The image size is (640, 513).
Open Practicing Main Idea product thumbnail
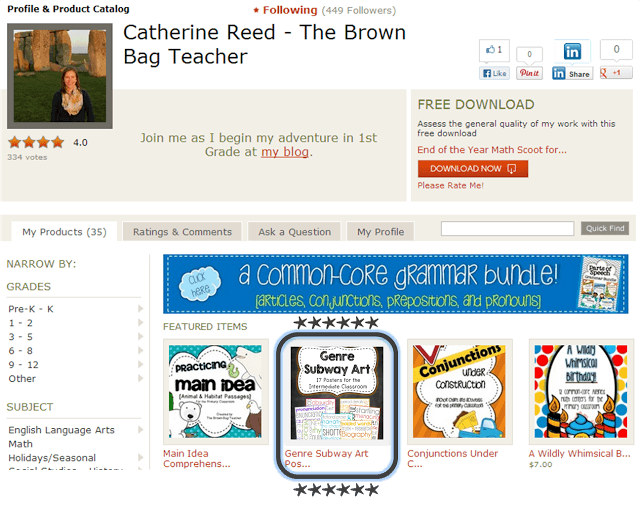point(216,391)
